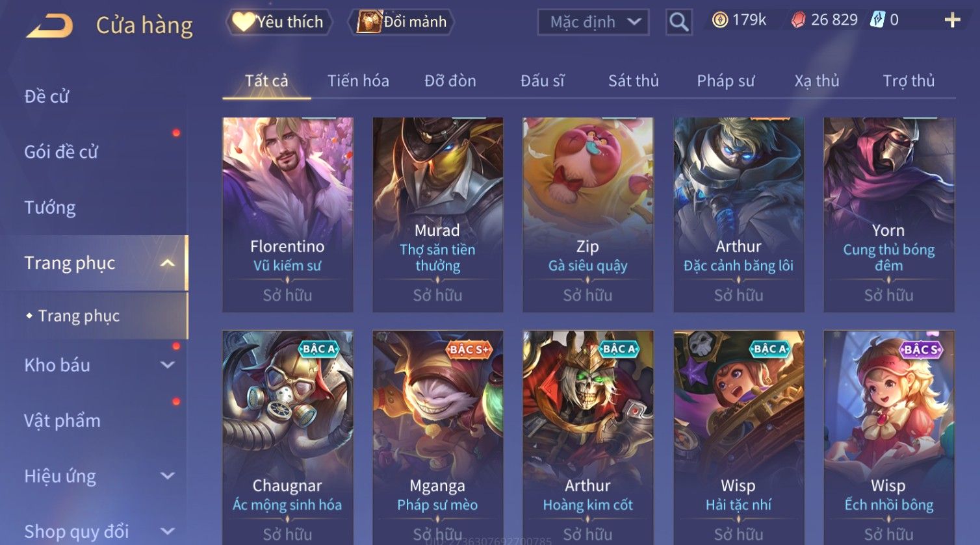Switch to the Pháp sư tab
The height and width of the screenshot is (545, 980).
pos(726,81)
